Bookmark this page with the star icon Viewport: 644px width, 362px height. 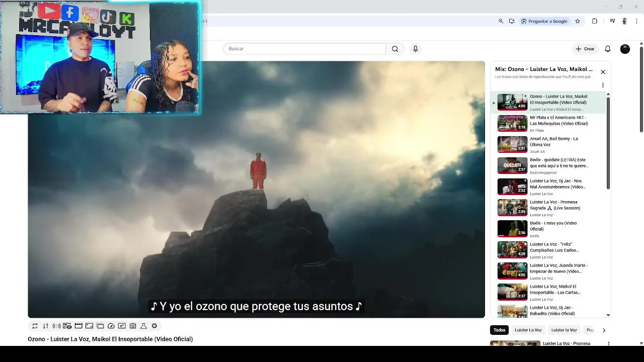coord(578,21)
